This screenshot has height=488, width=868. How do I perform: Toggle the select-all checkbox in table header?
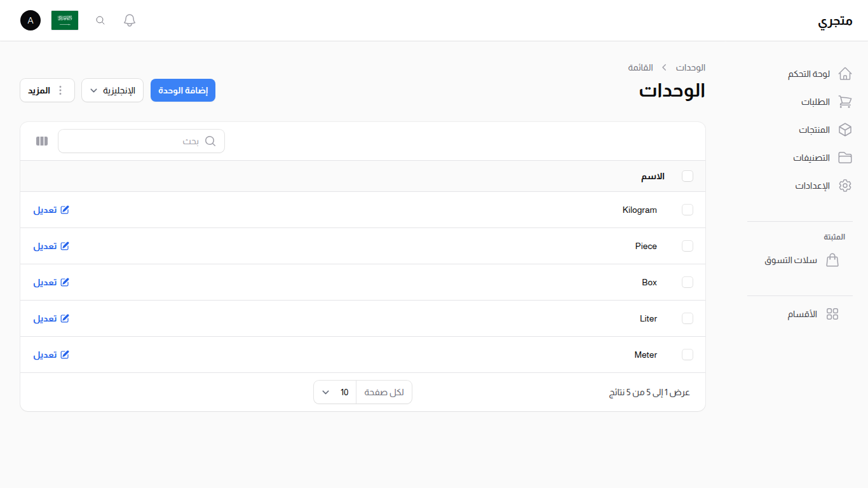pos(688,176)
